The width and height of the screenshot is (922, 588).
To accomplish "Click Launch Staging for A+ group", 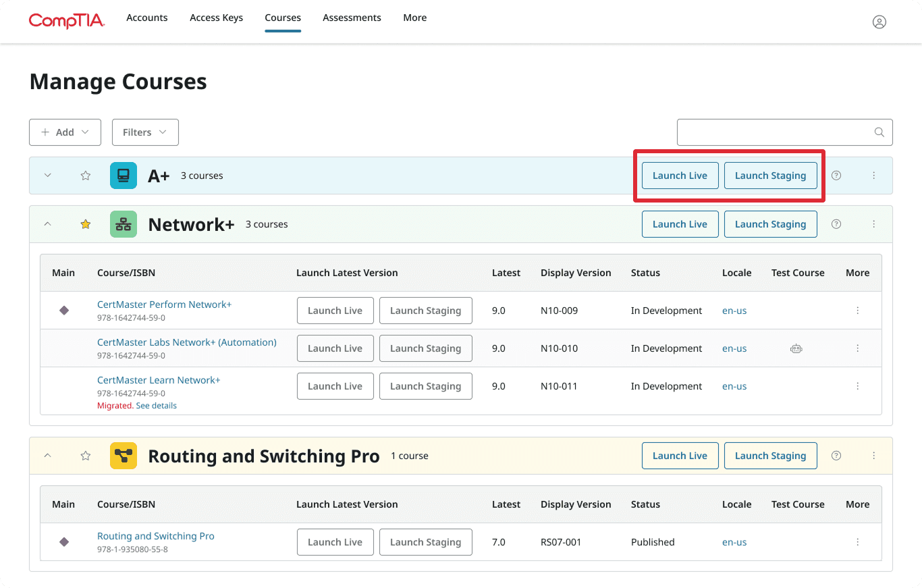I will 771,176.
